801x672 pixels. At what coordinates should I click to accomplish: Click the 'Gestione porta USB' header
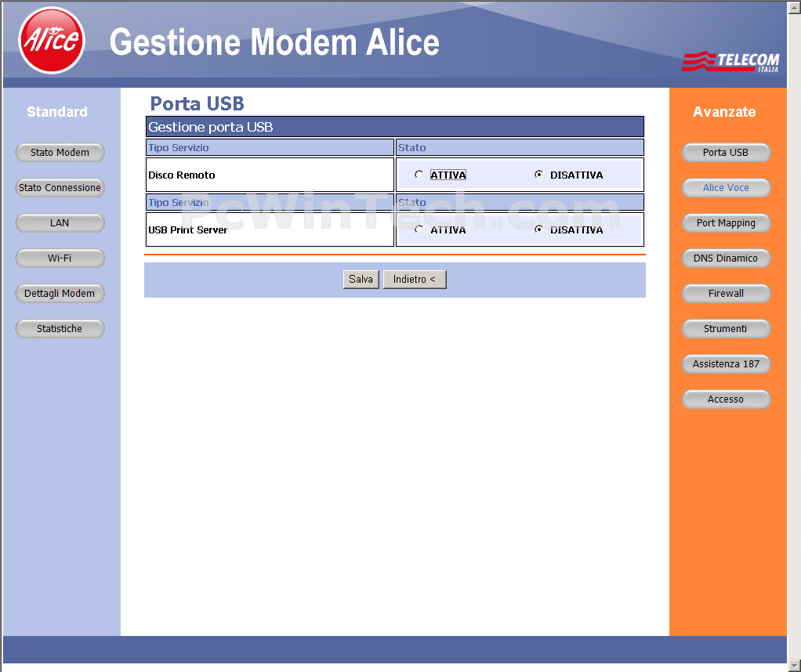(394, 127)
